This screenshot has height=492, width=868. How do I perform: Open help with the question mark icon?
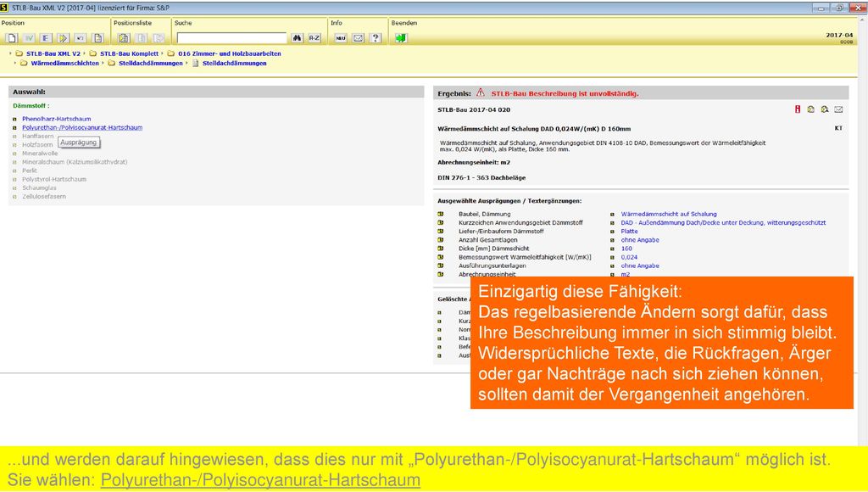click(376, 38)
